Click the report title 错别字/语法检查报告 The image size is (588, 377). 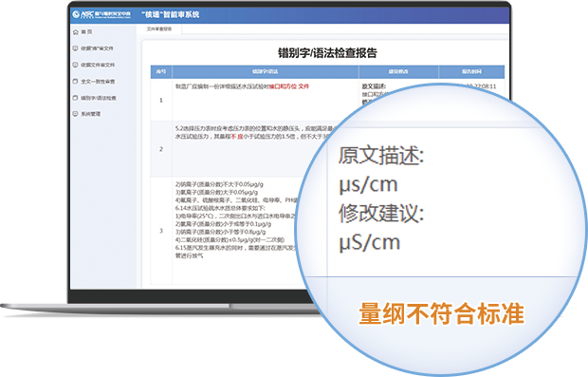tap(327, 53)
